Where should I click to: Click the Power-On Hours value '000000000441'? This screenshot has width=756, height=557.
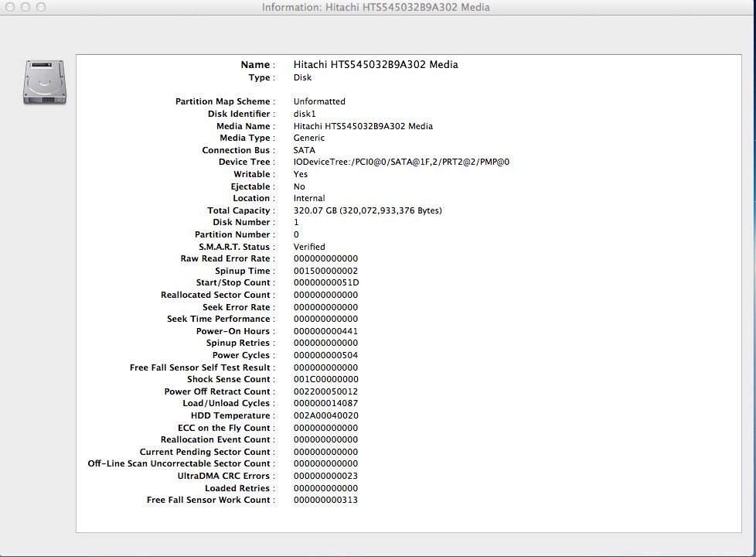[x=325, y=331]
